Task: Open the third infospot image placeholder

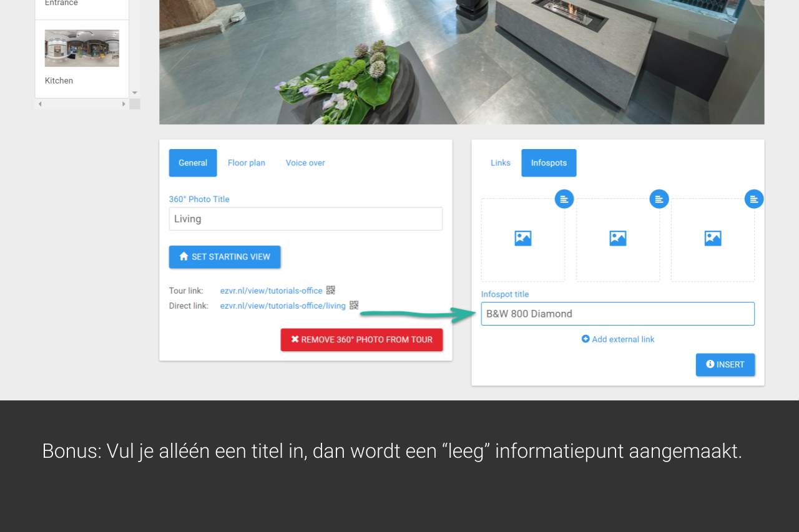Action: 713,239
